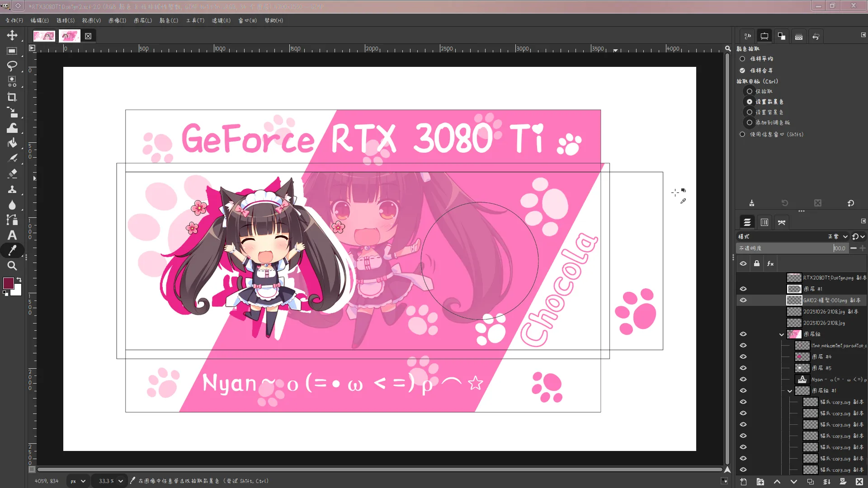
Task: Lower the selected layer one step
Action: [793, 482]
